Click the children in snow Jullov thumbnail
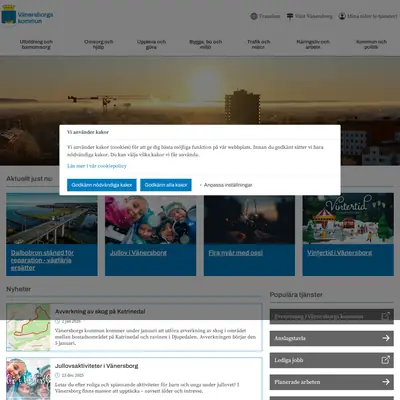 pos(150,220)
